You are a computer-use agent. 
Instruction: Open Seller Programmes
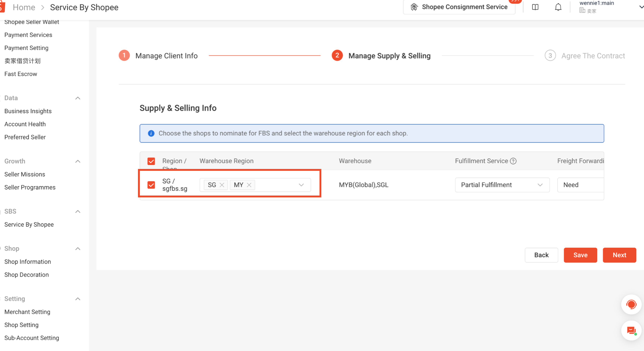pyautogui.click(x=30, y=187)
